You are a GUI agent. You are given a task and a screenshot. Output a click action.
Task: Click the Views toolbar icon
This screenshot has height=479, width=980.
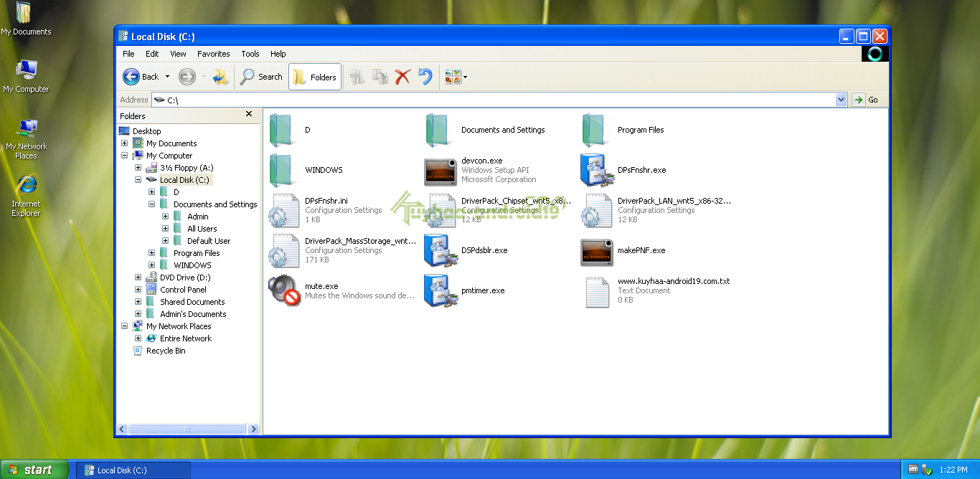coord(453,77)
